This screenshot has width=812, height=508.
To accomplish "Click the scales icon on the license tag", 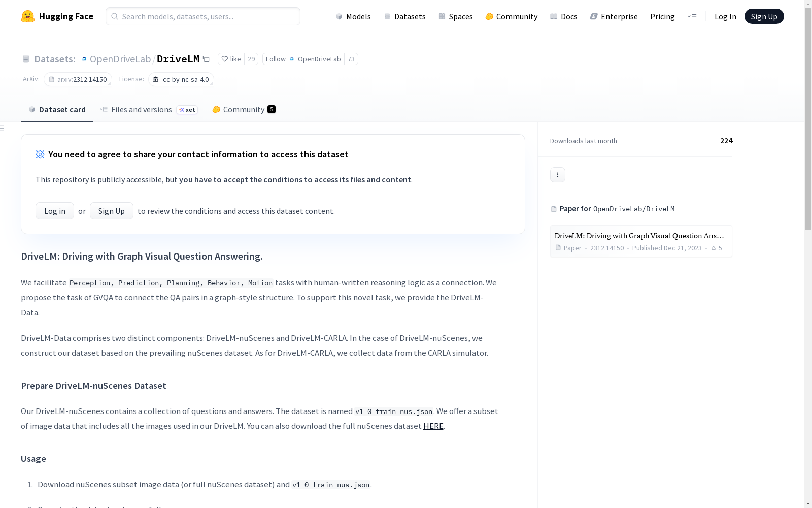I will coord(156,79).
